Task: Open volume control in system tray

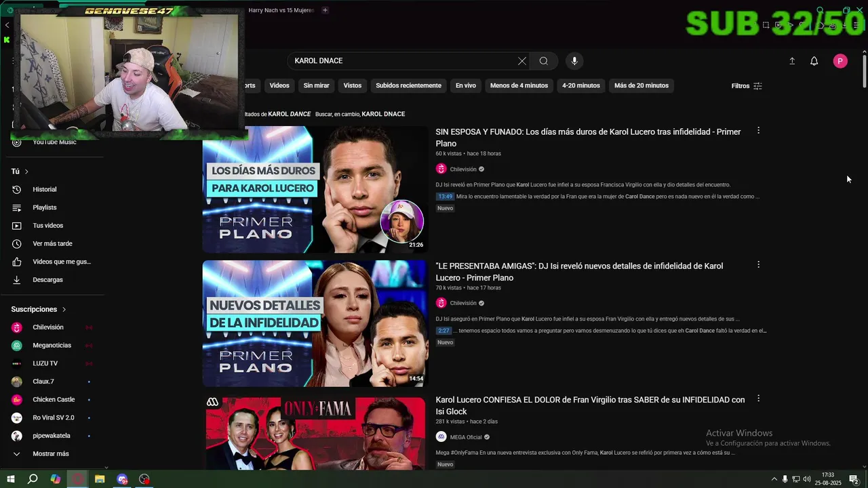Action: pyautogui.click(x=807, y=479)
